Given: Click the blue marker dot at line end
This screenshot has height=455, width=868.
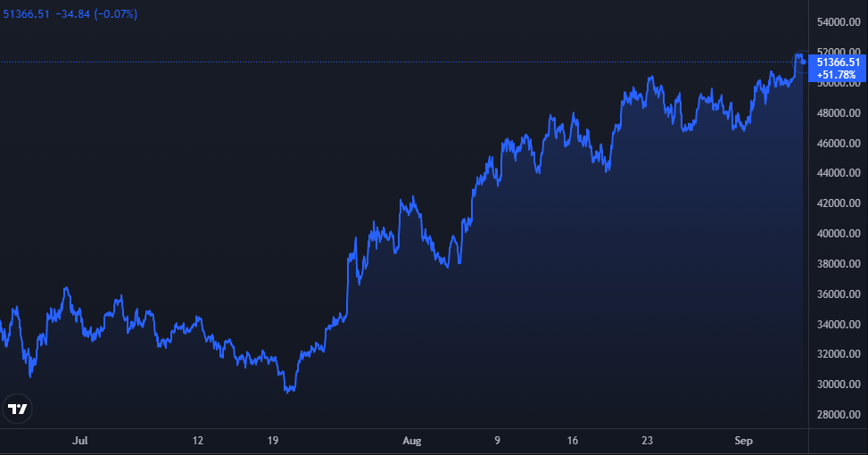Looking at the screenshot, I should click(x=803, y=62).
